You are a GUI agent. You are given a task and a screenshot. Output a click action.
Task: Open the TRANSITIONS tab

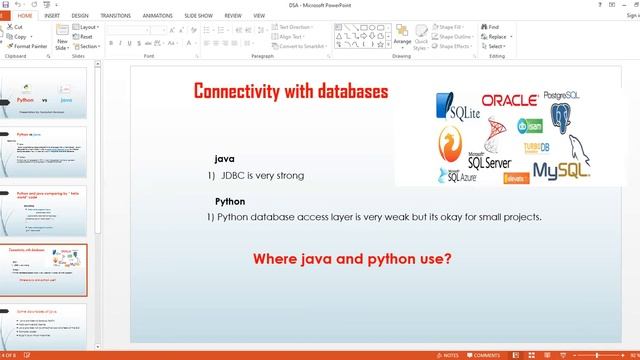point(116,16)
